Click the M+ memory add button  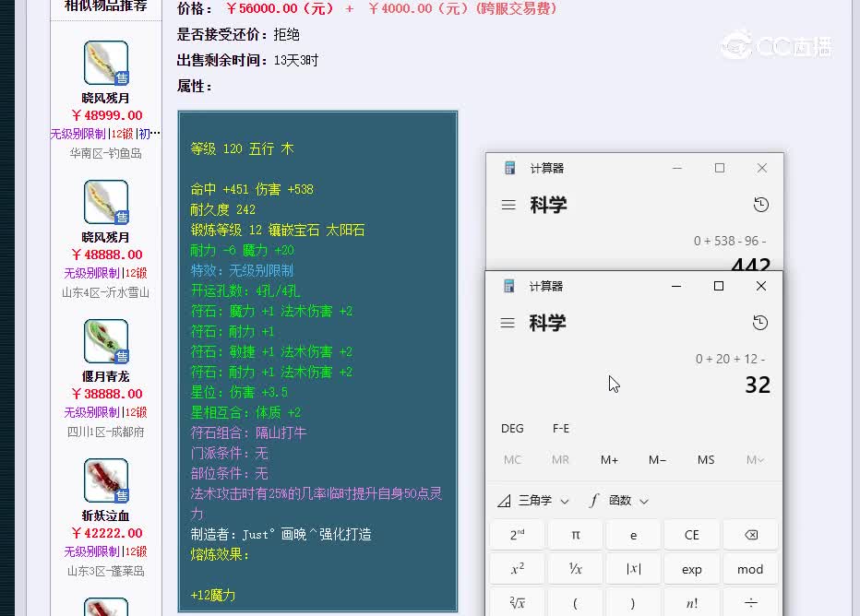(x=609, y=460)
